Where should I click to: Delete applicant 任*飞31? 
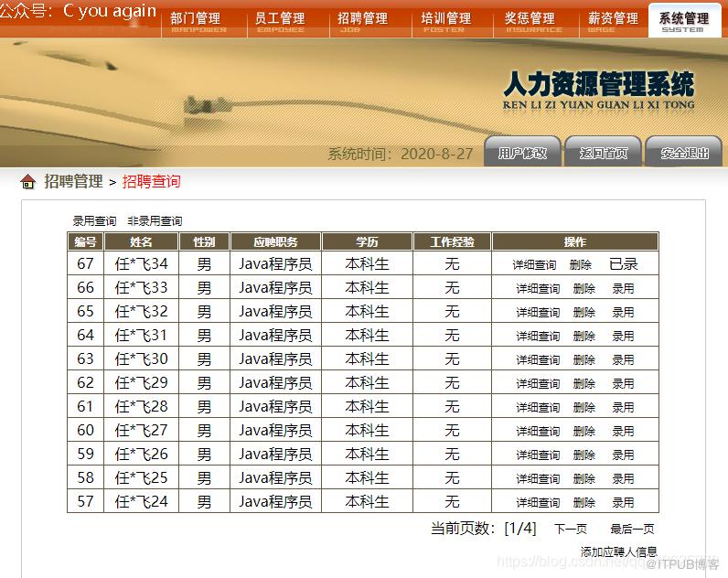584,337
